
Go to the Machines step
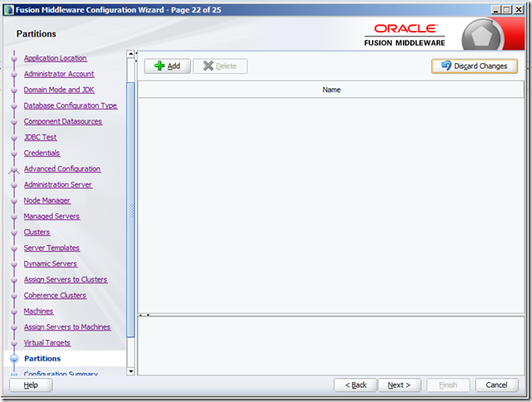coord(39,311)
